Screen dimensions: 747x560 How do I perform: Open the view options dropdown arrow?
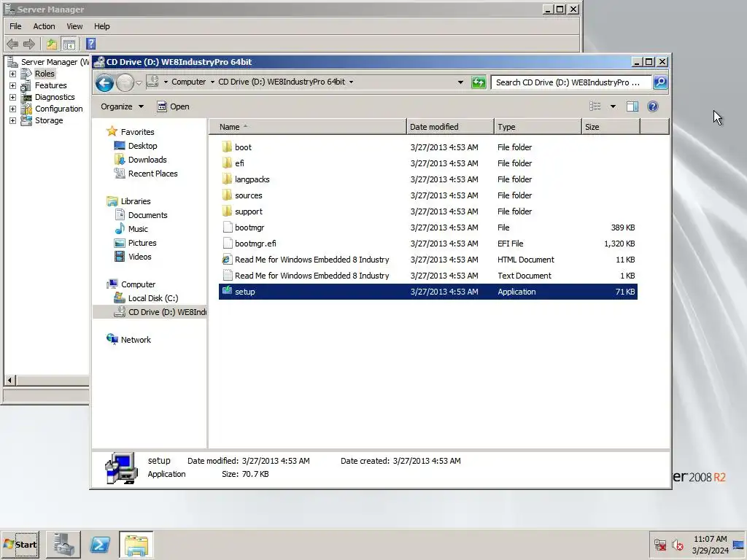[x=613, y=106]
